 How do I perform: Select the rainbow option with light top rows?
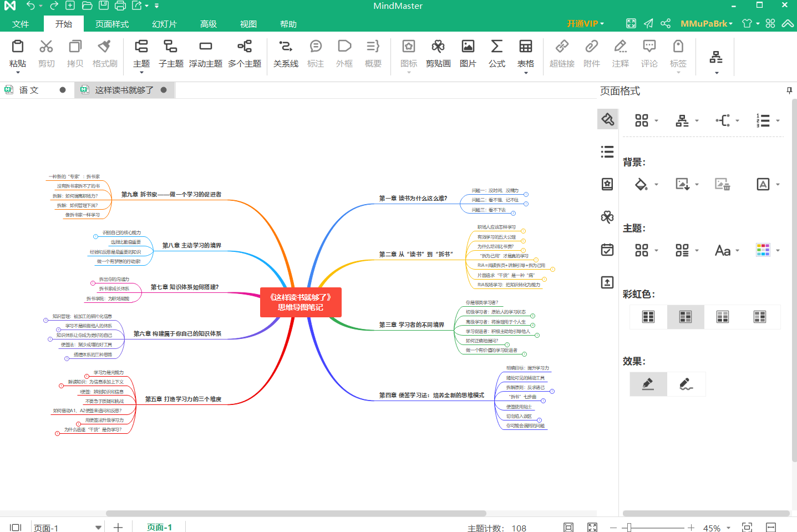[723, 317]
